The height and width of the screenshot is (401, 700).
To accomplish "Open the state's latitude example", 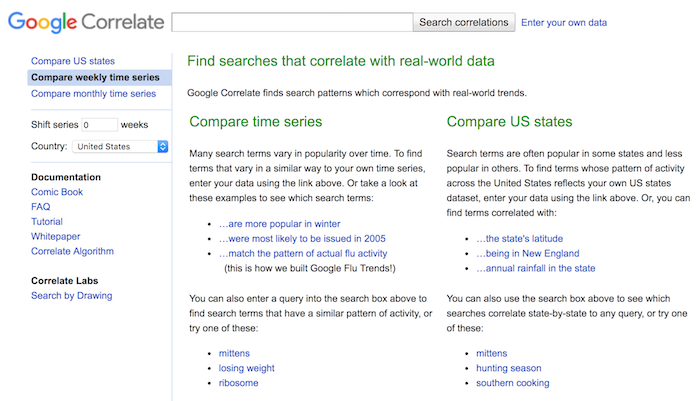I will pos(520,238).
